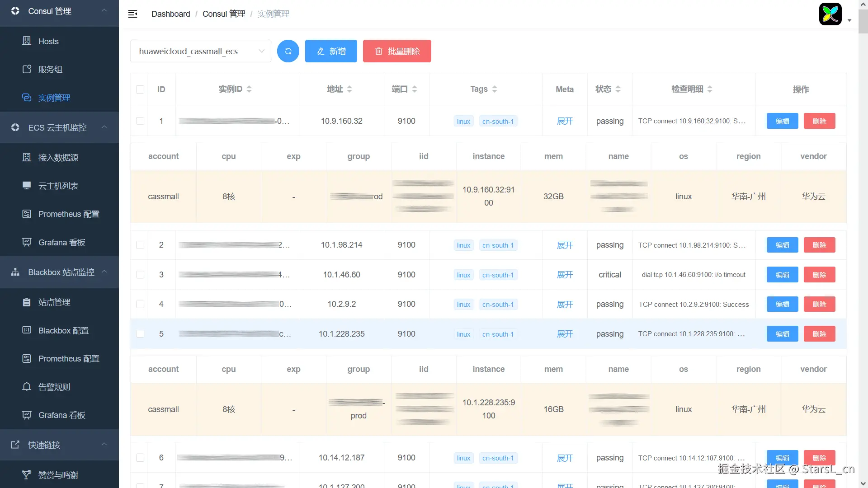Tick the checkbox for row ID 5

click(140, 334)
